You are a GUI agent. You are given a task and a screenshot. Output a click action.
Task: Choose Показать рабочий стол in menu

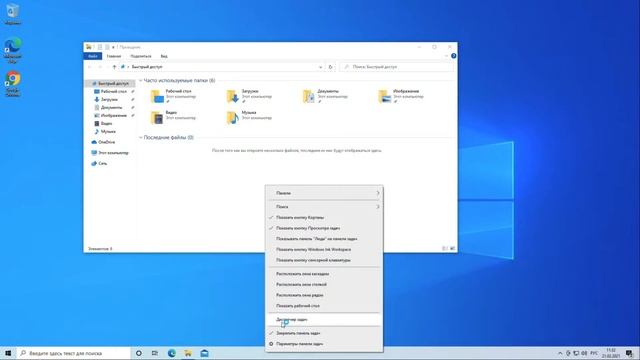click(324, 306)
